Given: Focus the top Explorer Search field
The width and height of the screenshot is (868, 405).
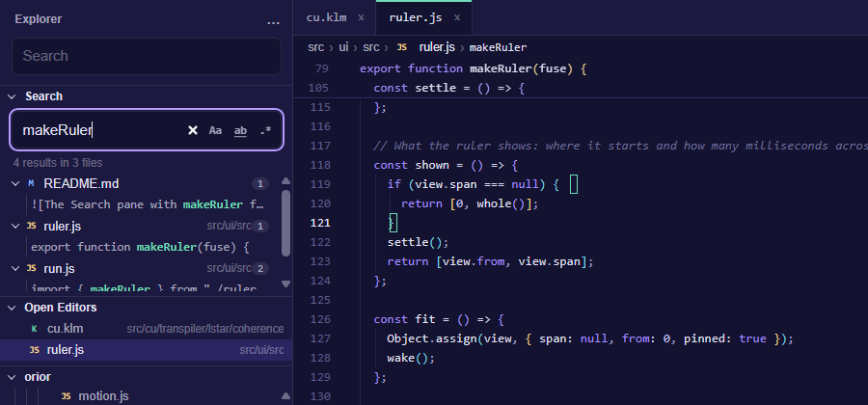Looking at the screenshot, I should [147, 56].
